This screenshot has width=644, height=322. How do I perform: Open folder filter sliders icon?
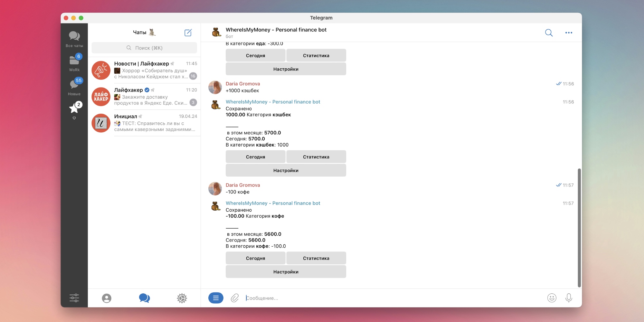pos(74,298)
